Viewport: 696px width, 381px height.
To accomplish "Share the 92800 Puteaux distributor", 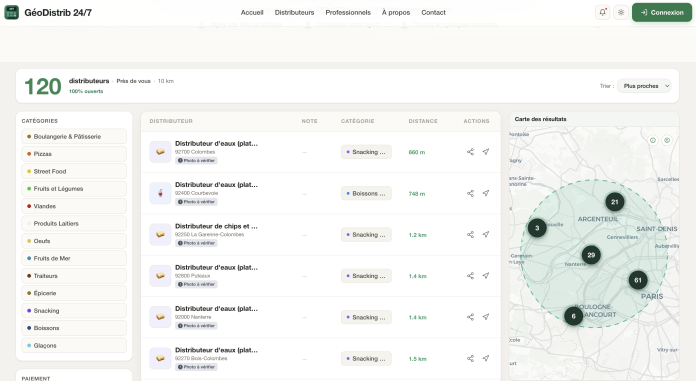I will (x=471, y=276).
